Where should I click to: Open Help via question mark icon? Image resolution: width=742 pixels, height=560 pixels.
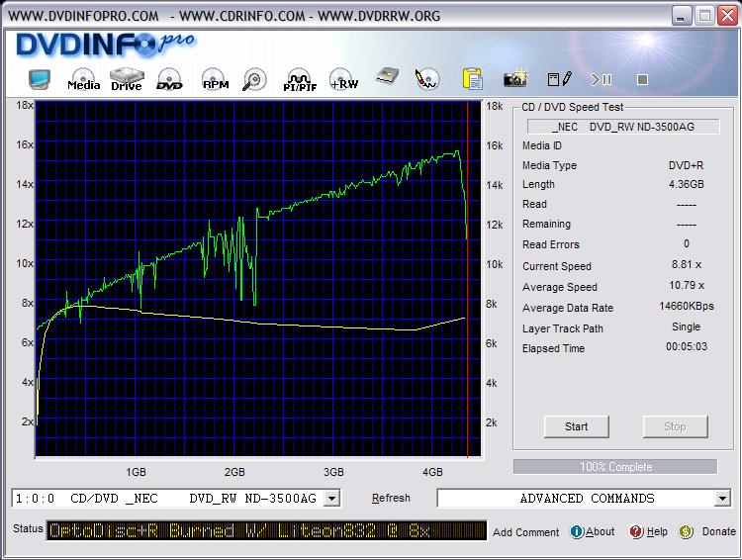(x=636, y=531)
